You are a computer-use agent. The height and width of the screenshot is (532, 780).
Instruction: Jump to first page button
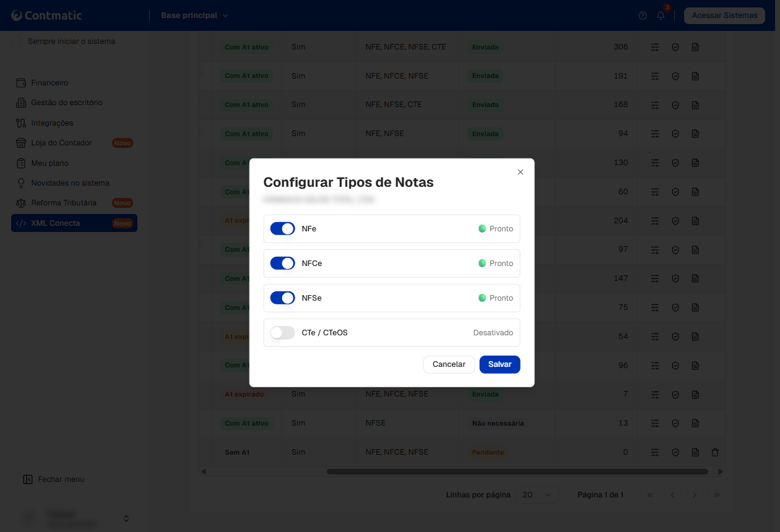tap(650, 495)
